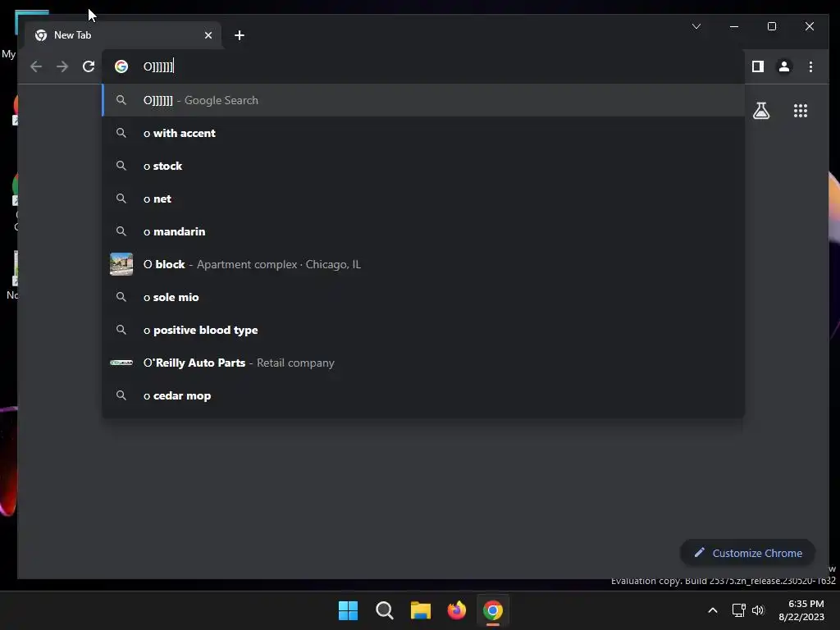Reload the current page

pos(89,66)
